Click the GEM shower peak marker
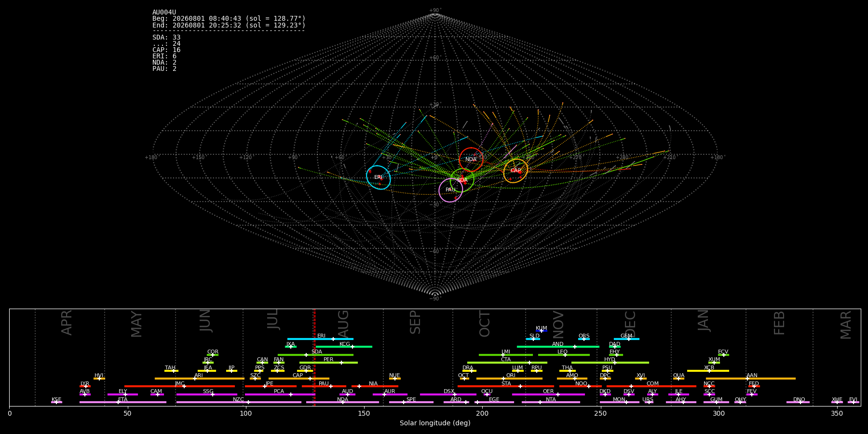The image size is (868, 434). pos(628,339)
